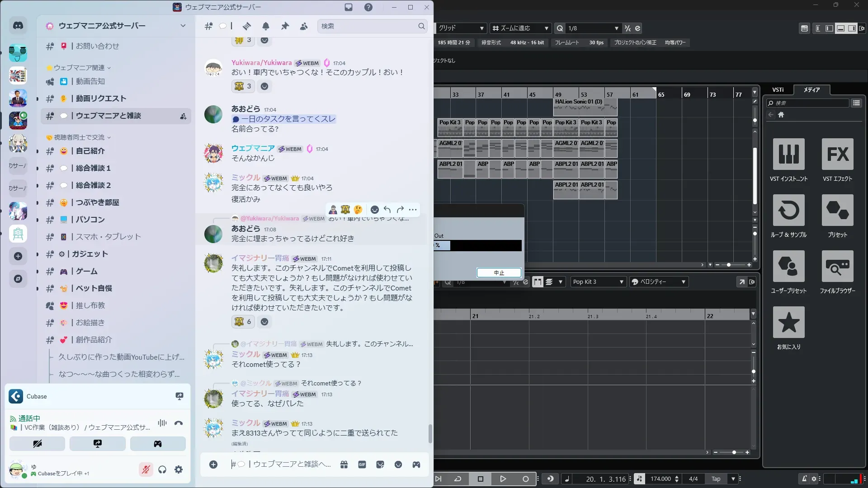Show member list icon in Discord
This screenshot has height=488, width=868.
tap(304, 26)
